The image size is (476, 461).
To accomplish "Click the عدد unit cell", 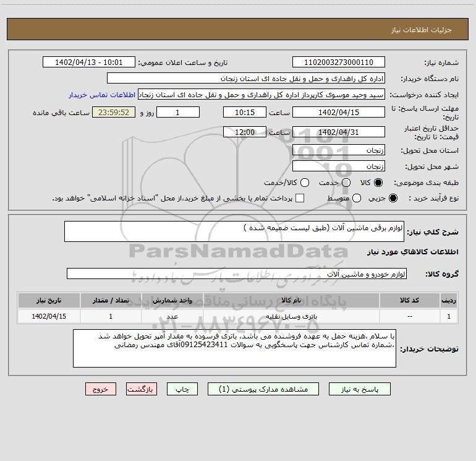I will (x=172, y=316).
